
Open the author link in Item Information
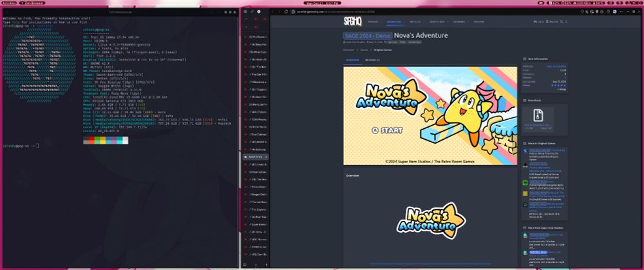556,66
